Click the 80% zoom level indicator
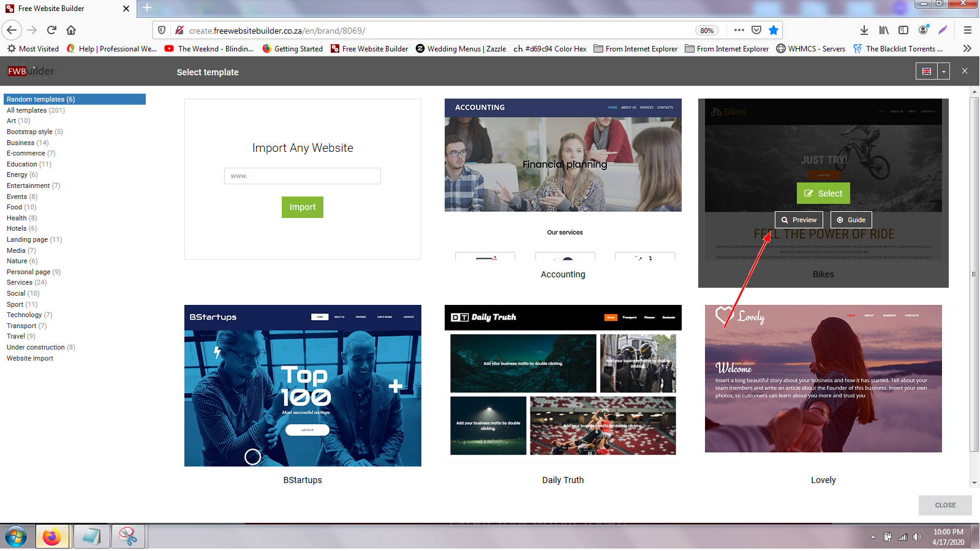 707,31
